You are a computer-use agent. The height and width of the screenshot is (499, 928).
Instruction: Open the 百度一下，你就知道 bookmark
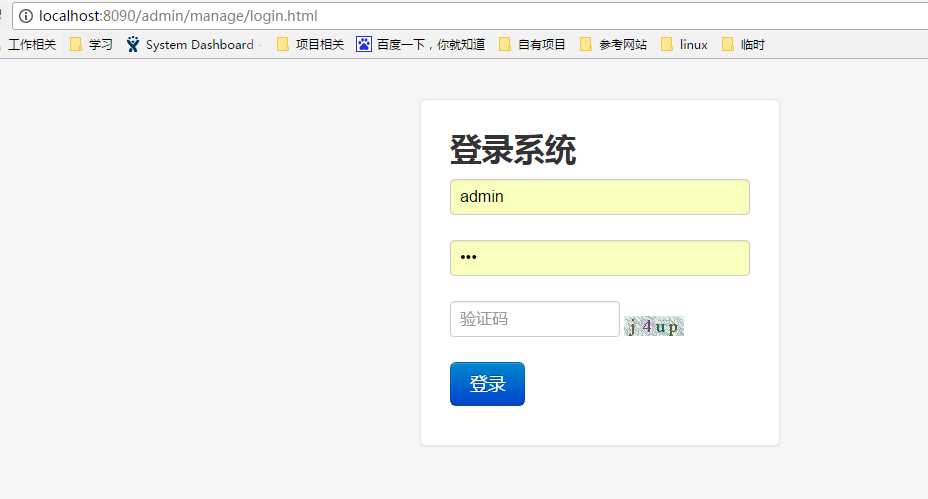coord(421,45)
